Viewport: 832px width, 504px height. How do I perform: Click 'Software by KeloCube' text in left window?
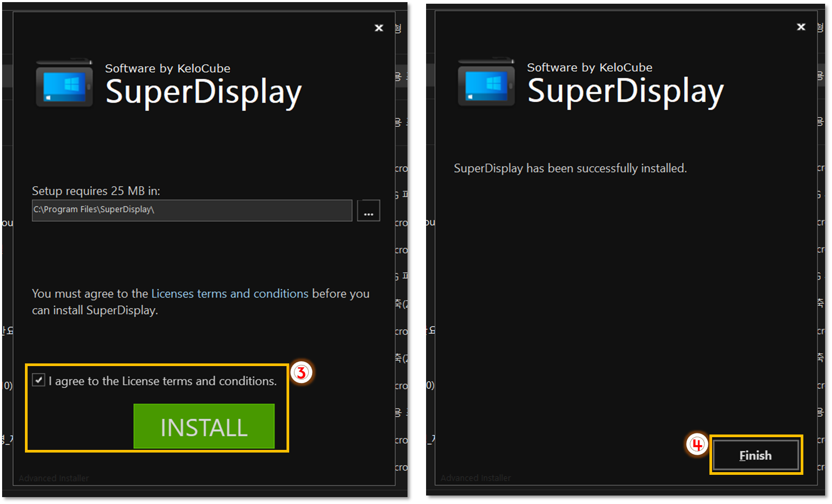tap(168, 68)
